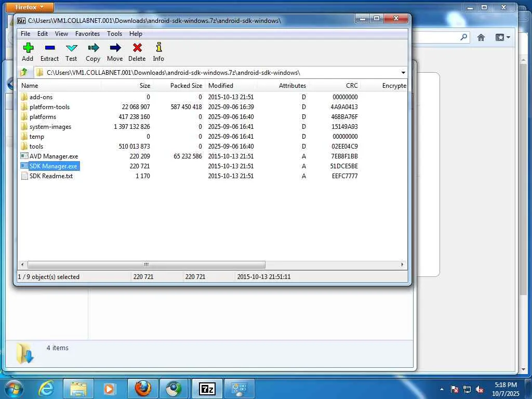Select the AVD Manager.exe file icon
Image resolution: width=532 pixels, height=399 pixels.
(24, 156)
